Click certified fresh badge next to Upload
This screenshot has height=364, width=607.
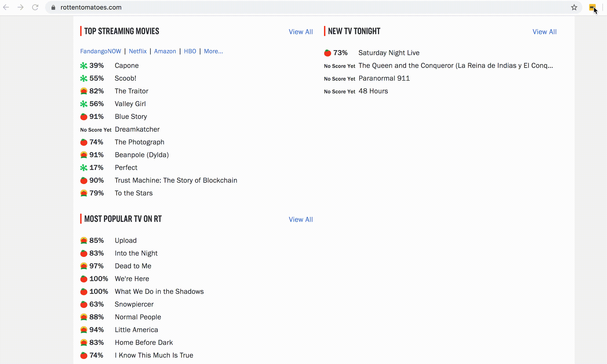84,240
